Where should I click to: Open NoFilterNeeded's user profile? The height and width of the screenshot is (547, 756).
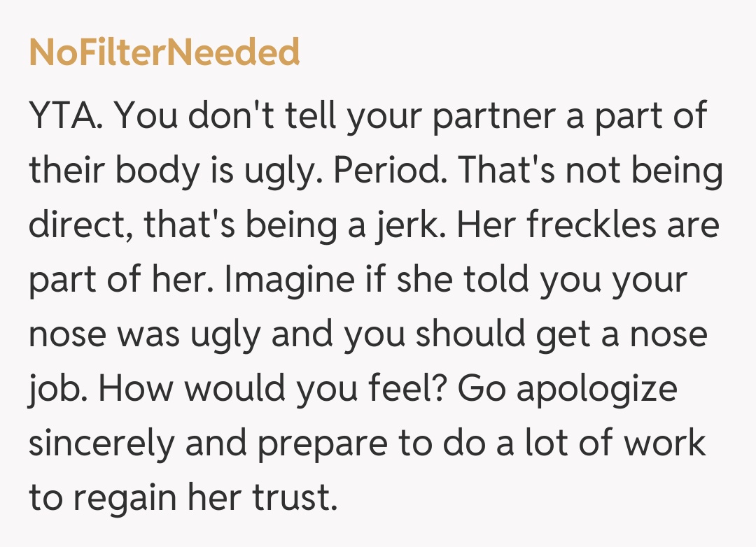pyautogui.click(x=164, y=53)
